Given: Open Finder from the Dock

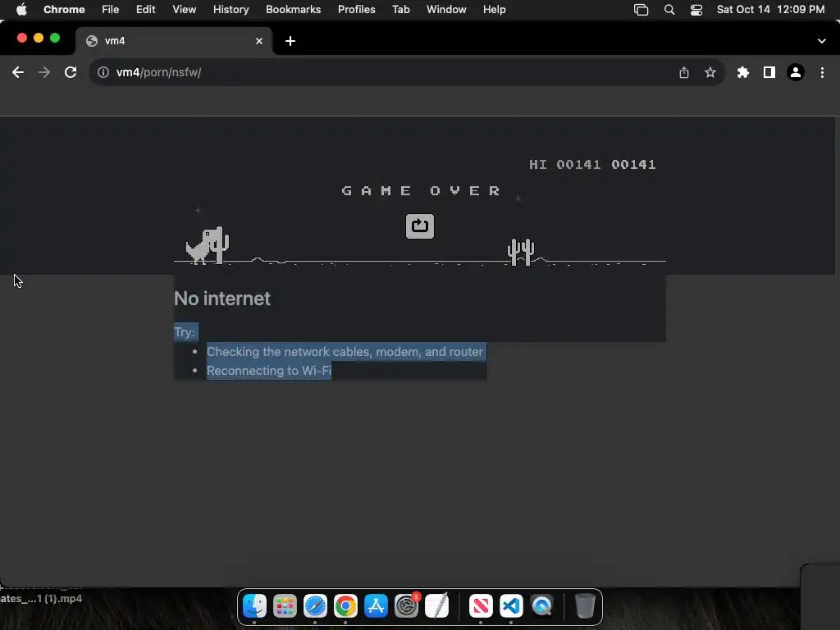Looking at the screenshot, I should click(254, 606).
